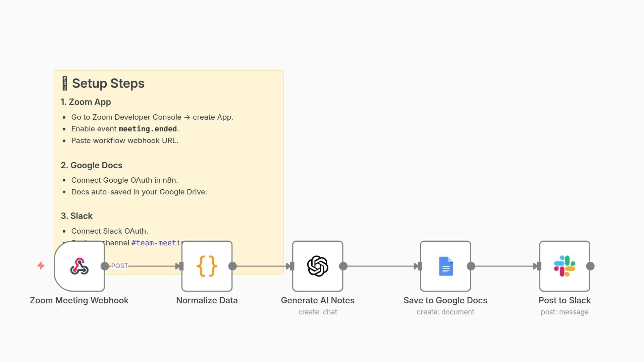
Task: Open the Post to Slack node icon
Action: (x=565, y=266)
